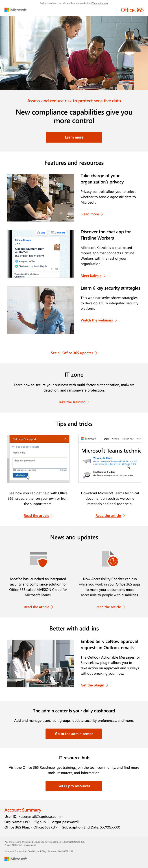148x868 pixels.
Task: Click the Office 365 logo
Action: (132, 10)
